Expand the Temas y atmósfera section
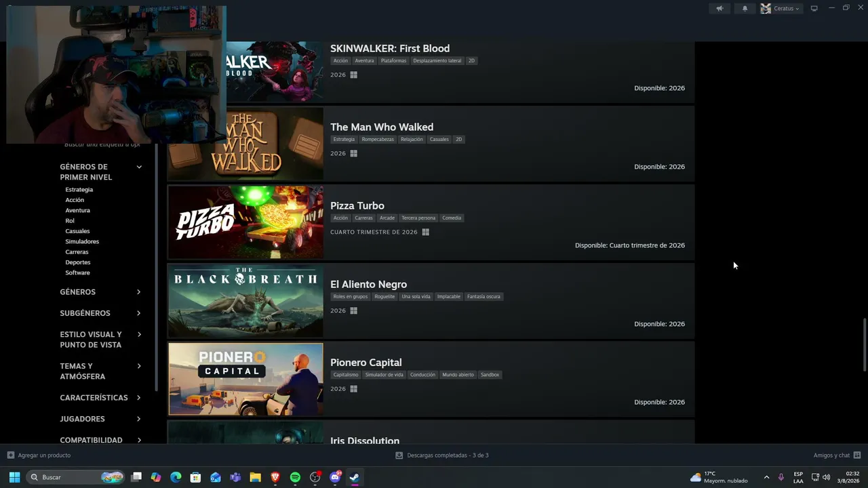This screenshot has width=868, height=488. 100,371
